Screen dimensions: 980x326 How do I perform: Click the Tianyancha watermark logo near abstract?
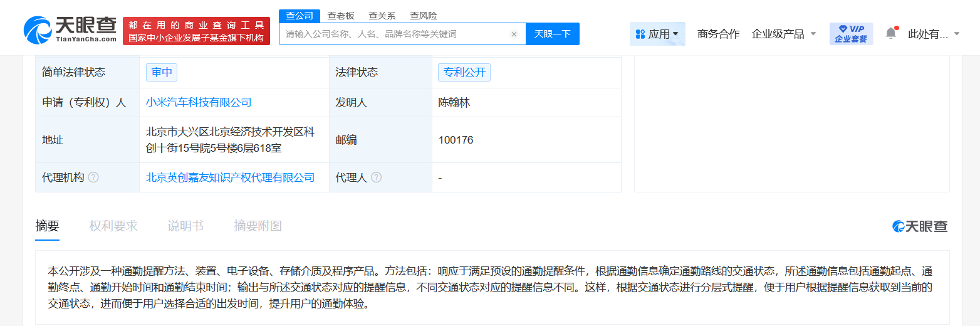click(920, 226)
